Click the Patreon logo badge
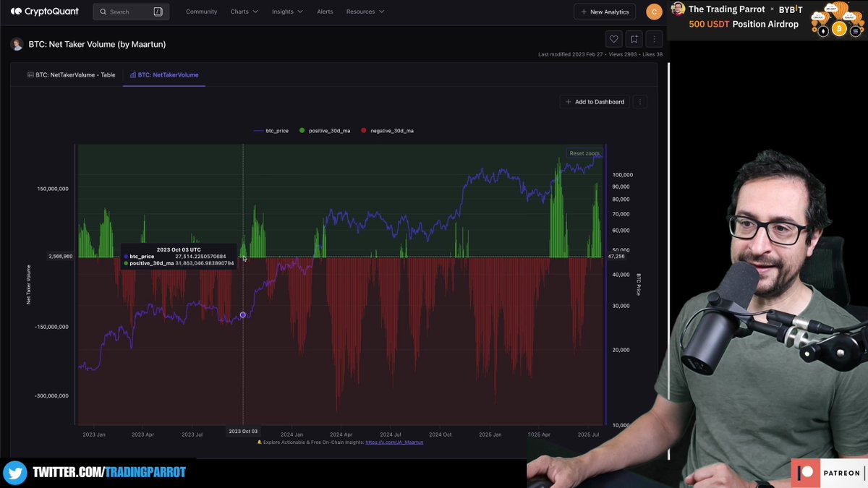 tap(829, 474)
